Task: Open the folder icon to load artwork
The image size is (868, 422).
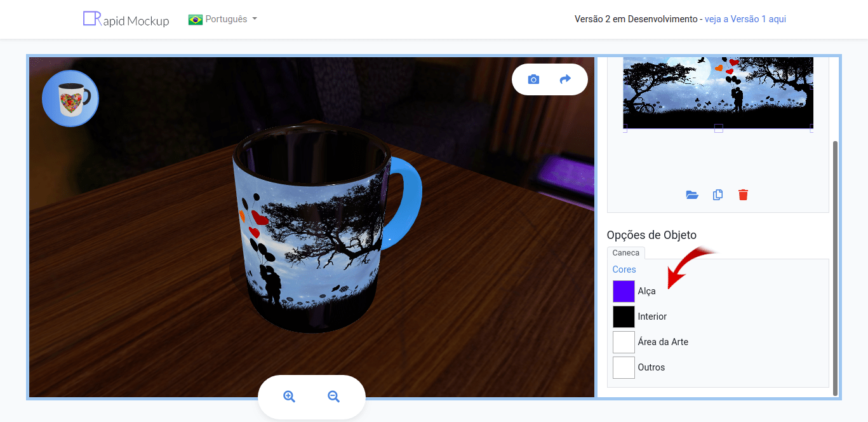Action: 691,194
